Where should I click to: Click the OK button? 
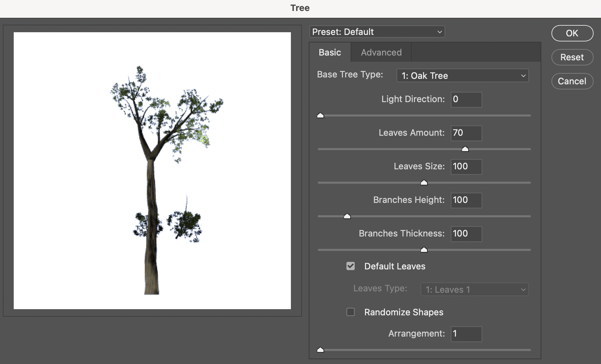click(572, 33)
